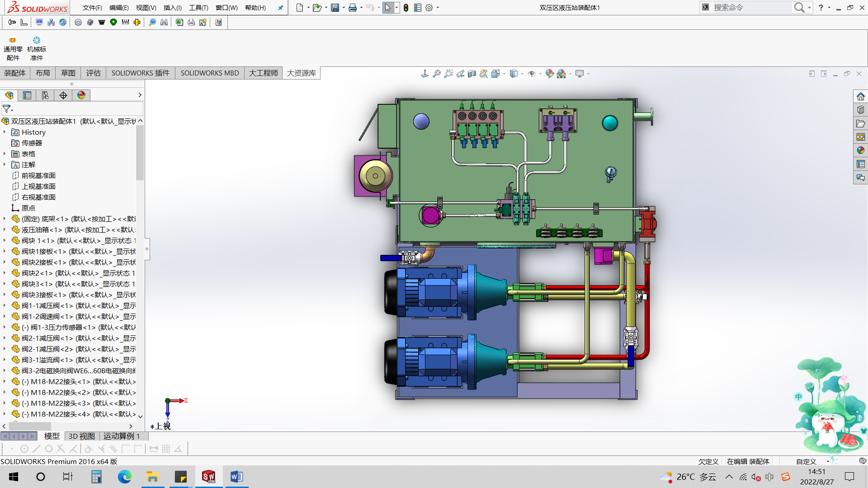This screenshot has height=488, width=868.
Task: Expand the 液压油箱<1> component node
Action: coord(5,230)
